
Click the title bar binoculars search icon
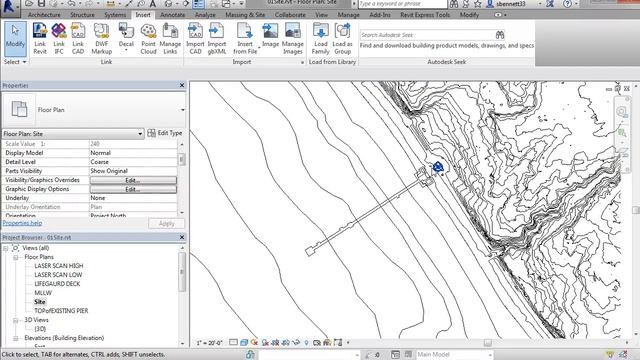click(453, 4)
